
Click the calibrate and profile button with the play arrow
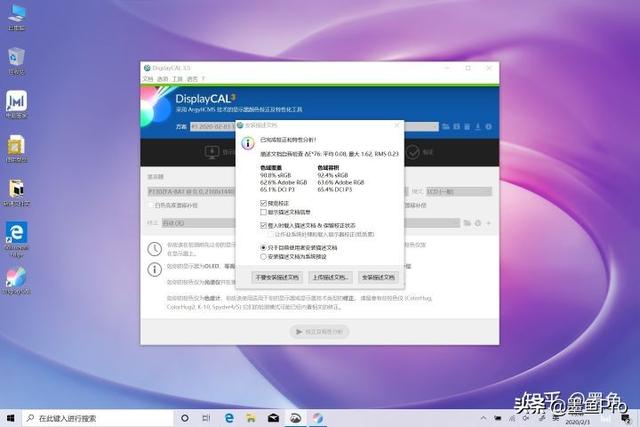click(x=320, y=331)
